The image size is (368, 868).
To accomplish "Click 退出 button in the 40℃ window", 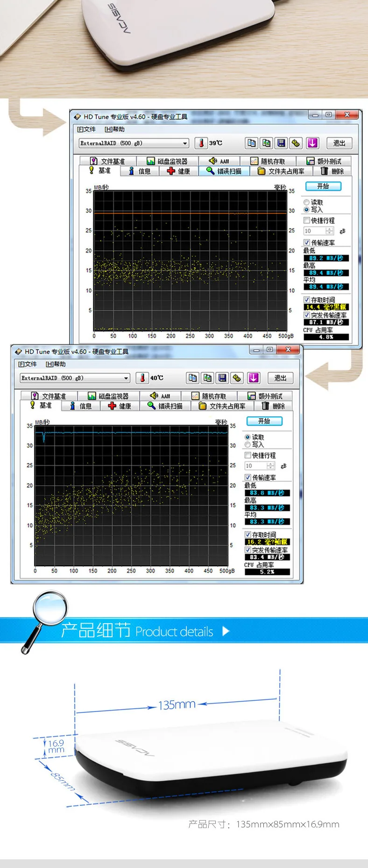I will click(281, 378).
